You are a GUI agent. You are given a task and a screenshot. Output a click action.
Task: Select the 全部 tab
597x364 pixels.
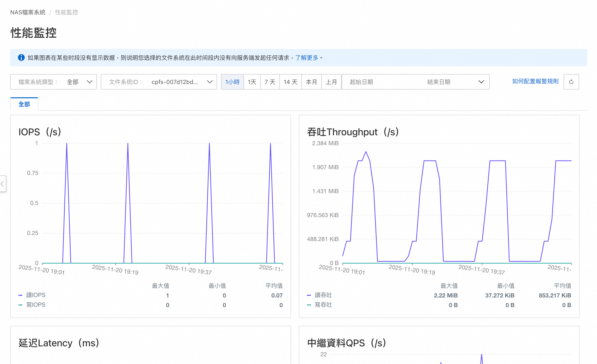(24, 104)
